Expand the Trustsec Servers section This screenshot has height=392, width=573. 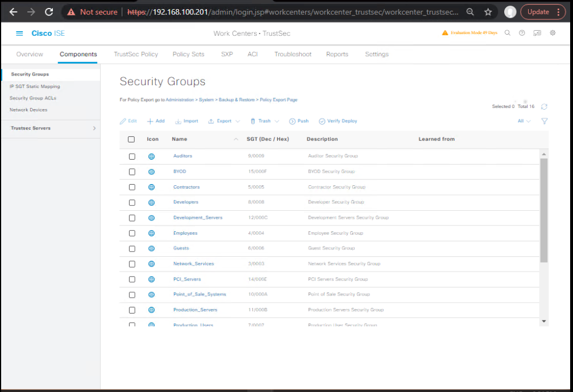(94, 128)
